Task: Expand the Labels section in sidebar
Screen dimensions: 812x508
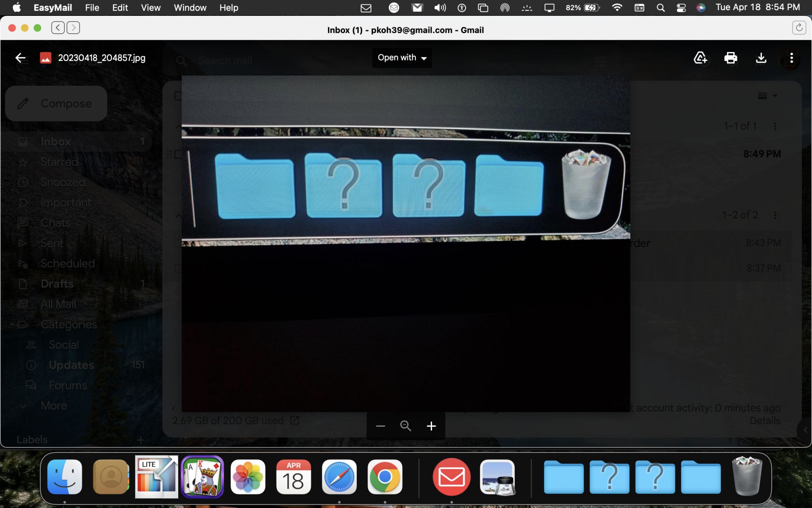Action: point(32,439)
